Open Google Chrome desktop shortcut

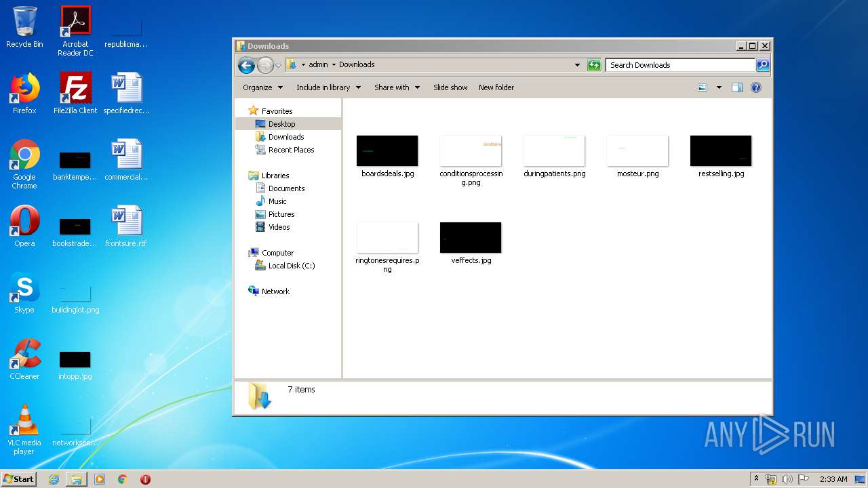(24, 164)
